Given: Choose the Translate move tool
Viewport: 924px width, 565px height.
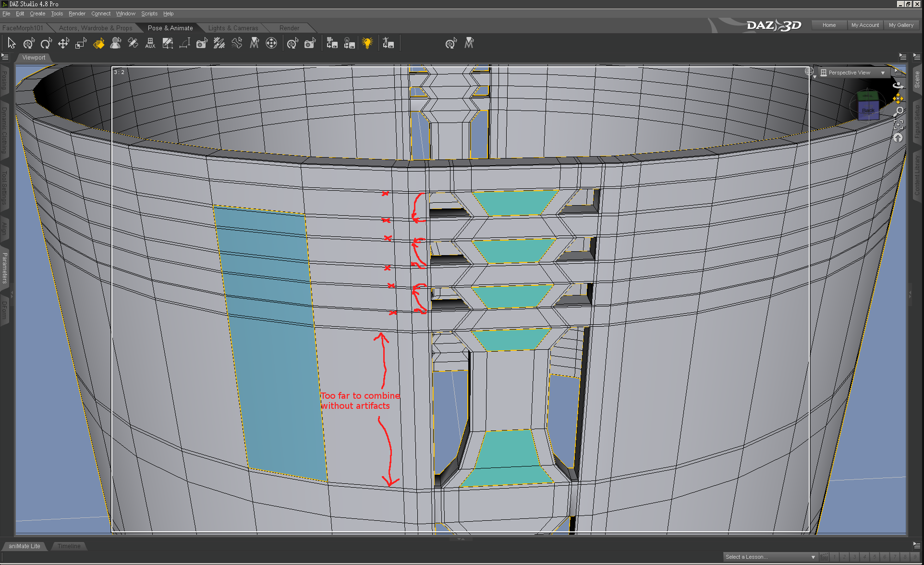Looking at the screenshot, I should [x=63, y=44].
